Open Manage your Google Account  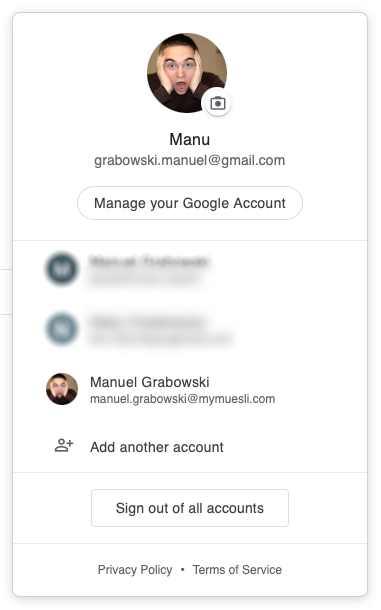coord(190,203)
